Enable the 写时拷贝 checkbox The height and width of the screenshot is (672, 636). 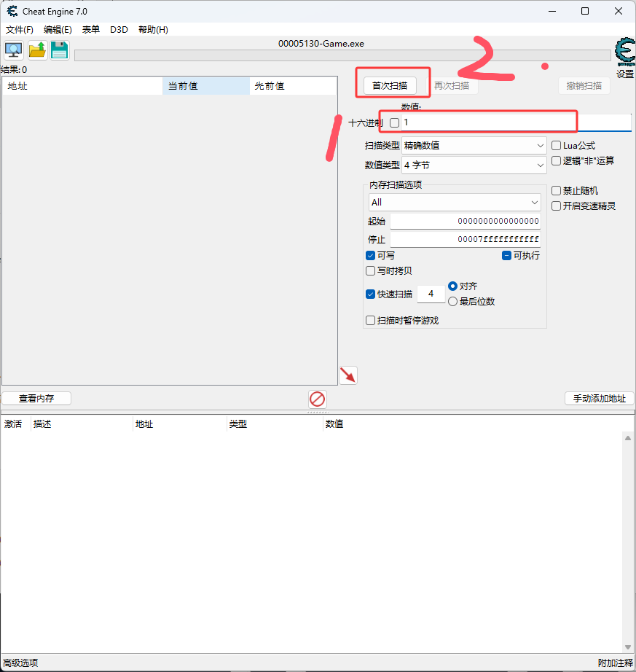coord(371,271)
